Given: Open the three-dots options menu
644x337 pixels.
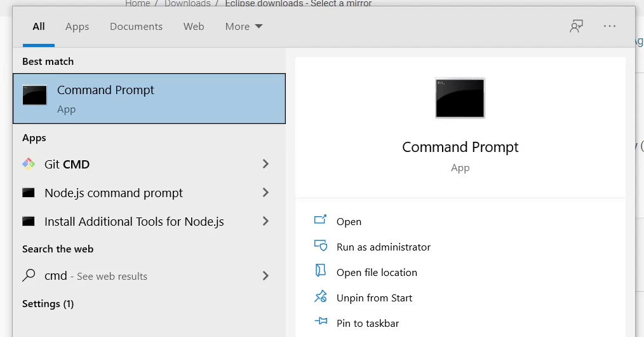Looking at the screenshot, I should coord(610,26).
